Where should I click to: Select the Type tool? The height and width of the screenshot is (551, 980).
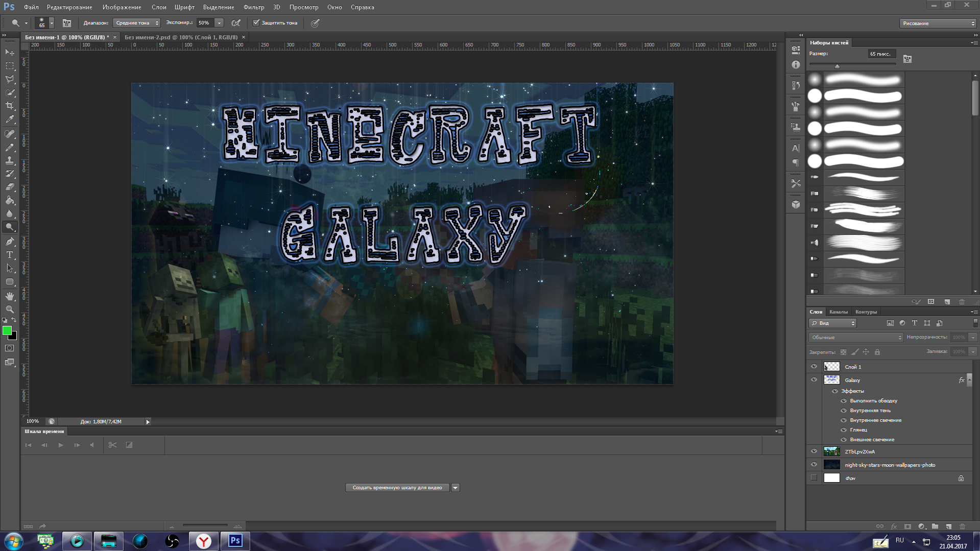(x=10, y=255)
